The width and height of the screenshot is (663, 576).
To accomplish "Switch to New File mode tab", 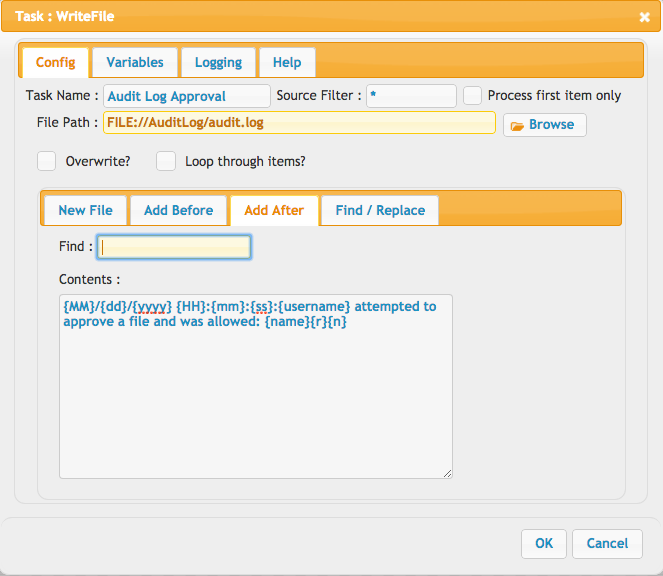I will [85, 211].
